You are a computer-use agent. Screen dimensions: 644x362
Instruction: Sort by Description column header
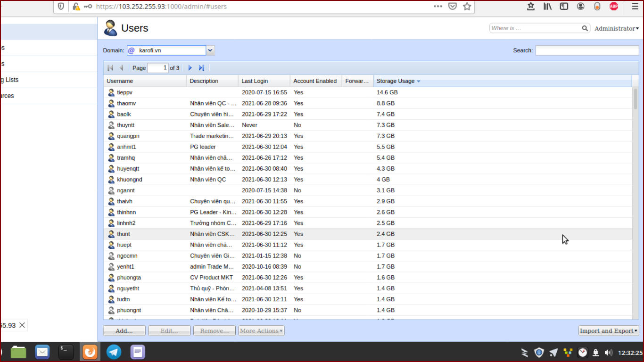tap(213, 81)
